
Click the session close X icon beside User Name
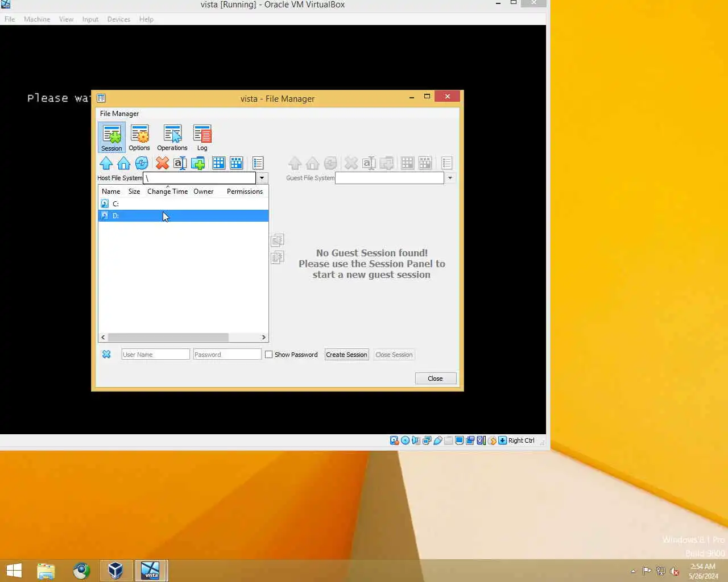pos(106,354)
